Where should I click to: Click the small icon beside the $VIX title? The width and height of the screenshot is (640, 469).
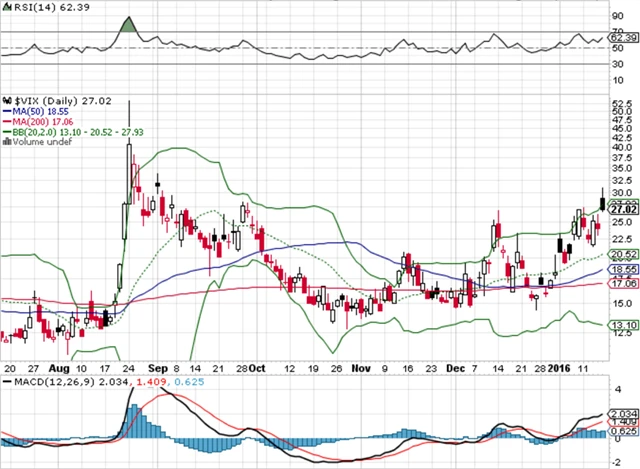[7, 100]
